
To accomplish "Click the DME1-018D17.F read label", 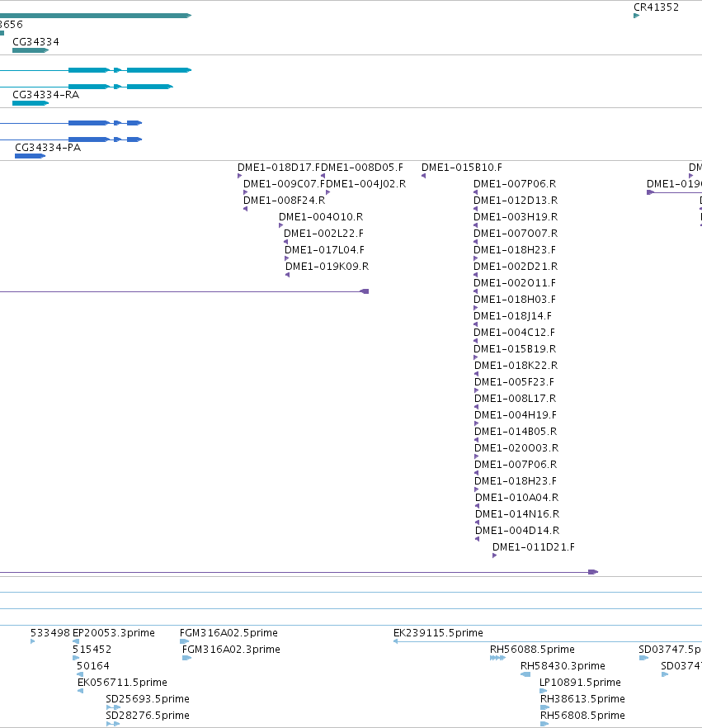I will coord(279,168).
